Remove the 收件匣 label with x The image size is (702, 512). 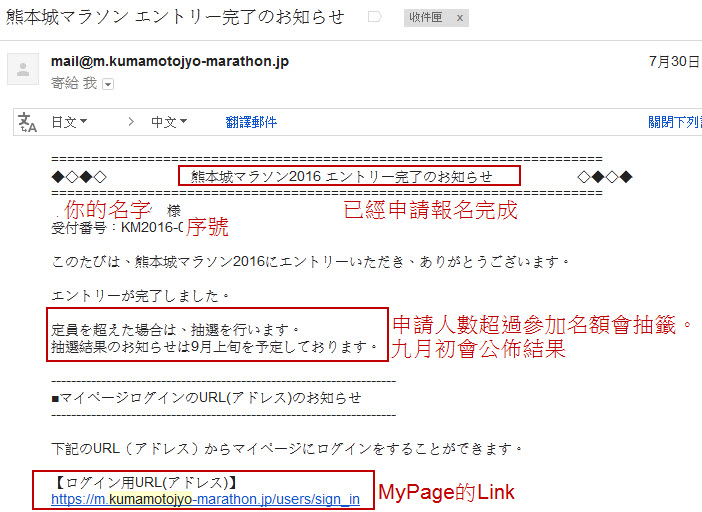coord(459,18)
